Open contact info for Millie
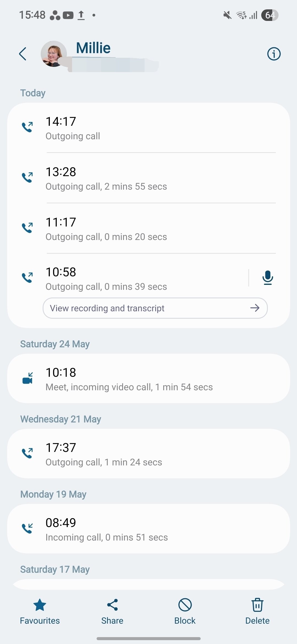 click(274, 54)
